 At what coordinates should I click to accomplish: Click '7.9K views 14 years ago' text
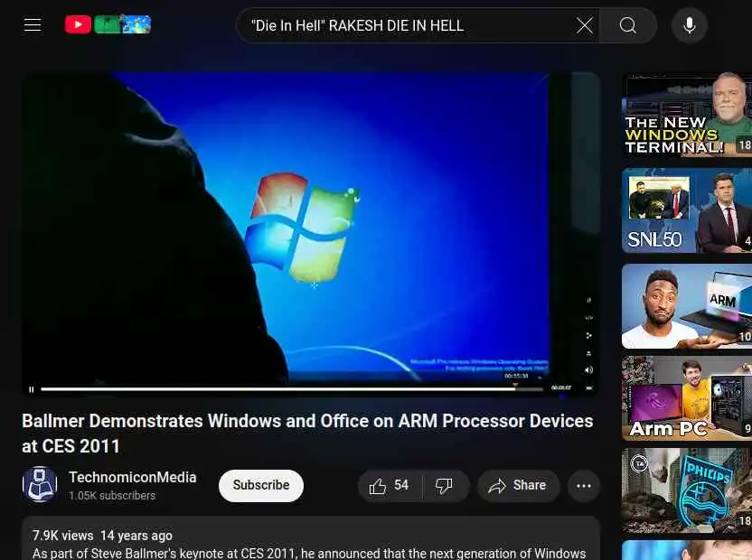[x=102, y=536]
